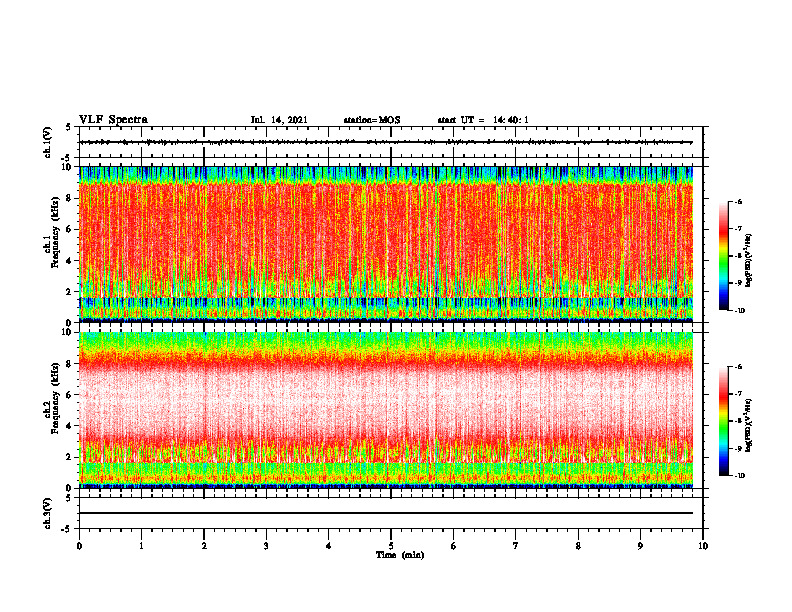
Task: Click time axis tick label "5"
Action: [391, 546]
